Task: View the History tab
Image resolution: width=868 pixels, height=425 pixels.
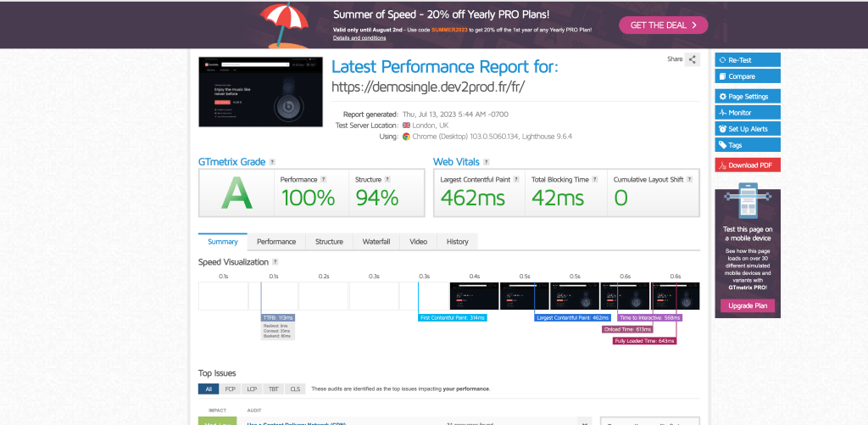Action: [457, 242]
